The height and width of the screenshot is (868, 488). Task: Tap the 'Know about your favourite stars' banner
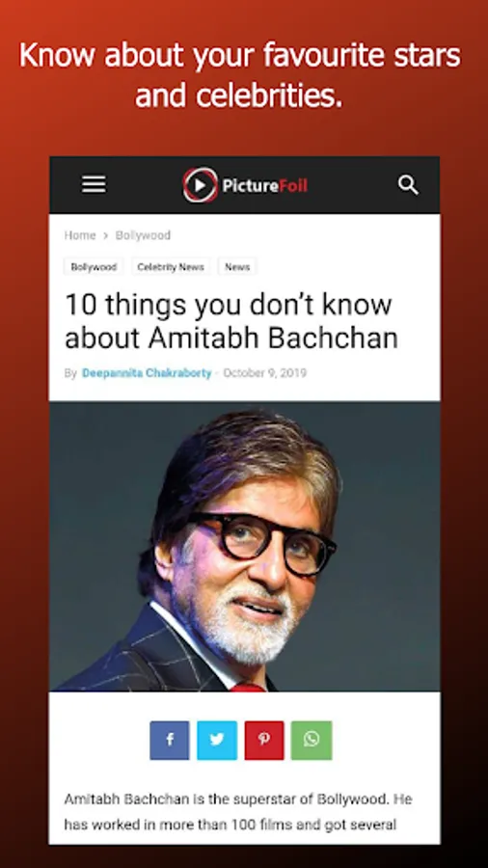point(239,75)
